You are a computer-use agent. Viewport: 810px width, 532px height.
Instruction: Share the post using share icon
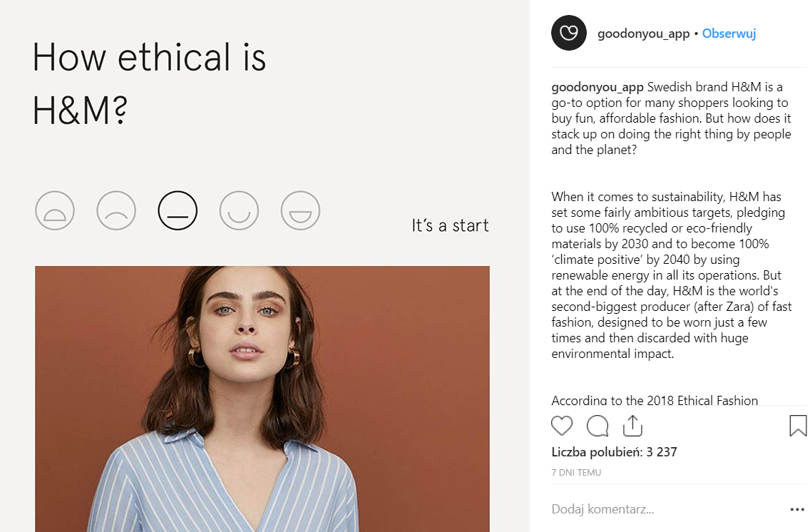pyautogui.click(x=632, y=426)
